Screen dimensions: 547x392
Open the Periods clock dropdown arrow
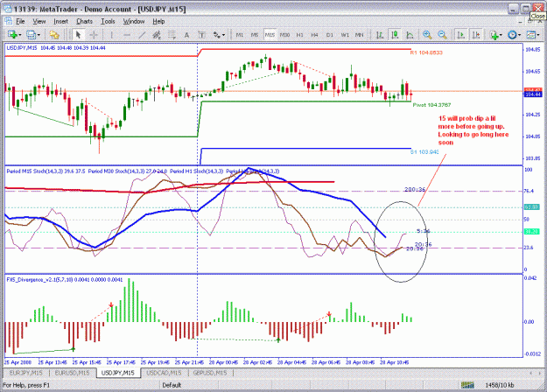tap(520, 35)
